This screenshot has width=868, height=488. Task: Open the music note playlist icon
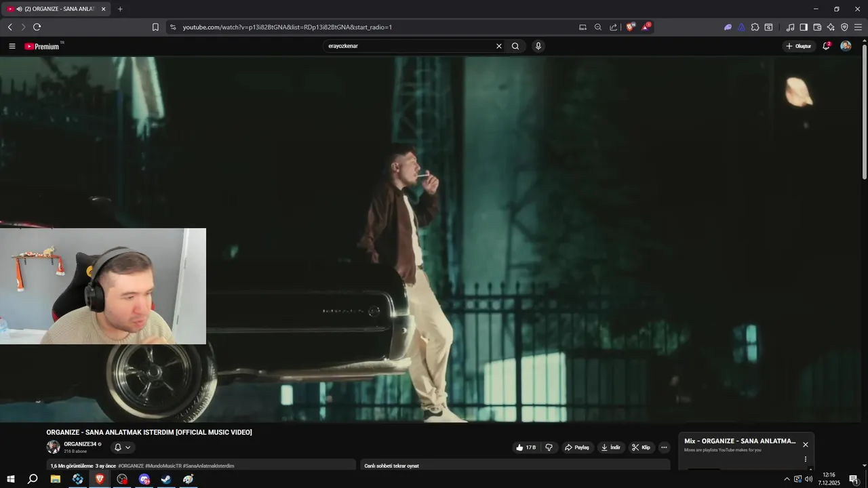click(790, 27)
